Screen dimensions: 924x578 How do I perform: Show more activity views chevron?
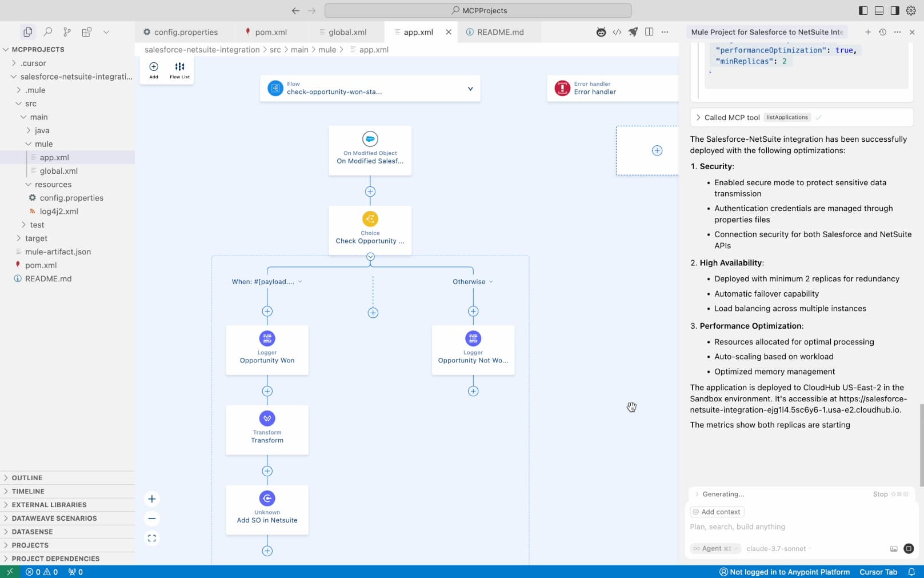pos(106,32)
